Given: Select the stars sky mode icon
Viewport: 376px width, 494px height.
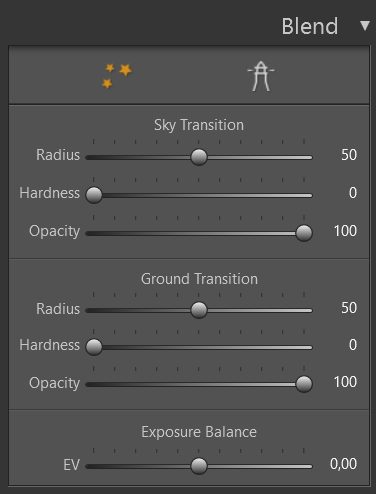Looking at the screenshot, I should 117,76.
